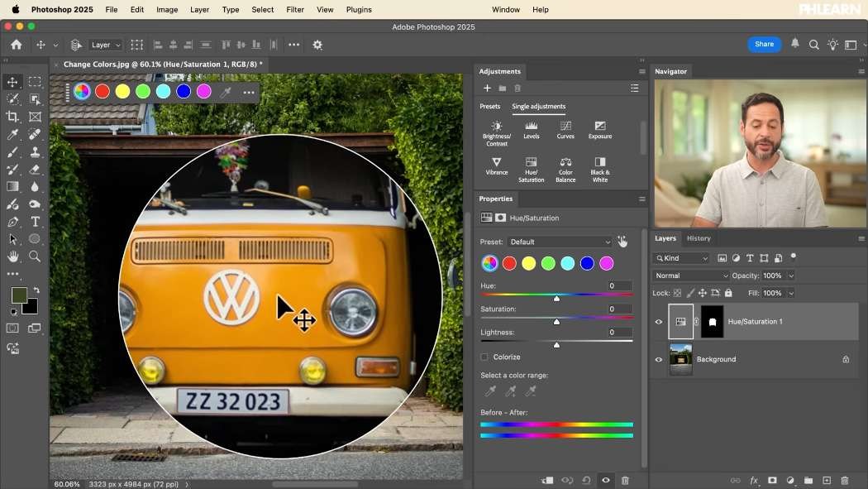Open the Kind filter dropdown
This screenshot has height=489, width=868.
[681, 258]
